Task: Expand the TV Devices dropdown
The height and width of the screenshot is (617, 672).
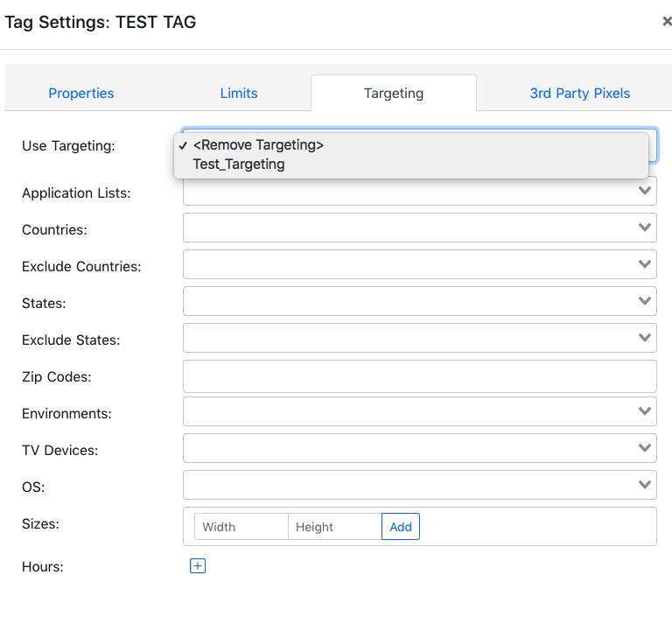Action: [x=420, y=448]
